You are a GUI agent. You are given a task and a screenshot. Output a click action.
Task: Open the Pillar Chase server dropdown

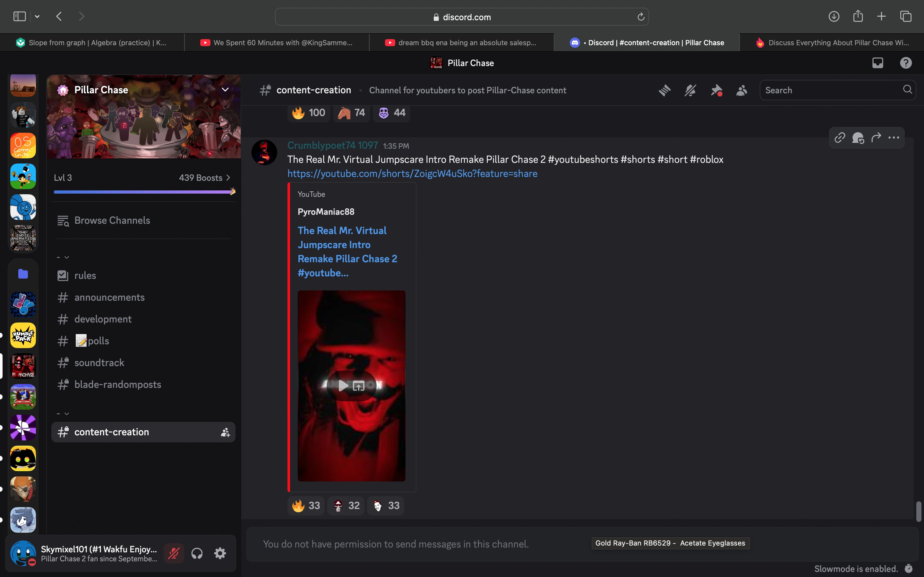pos(225,89)
